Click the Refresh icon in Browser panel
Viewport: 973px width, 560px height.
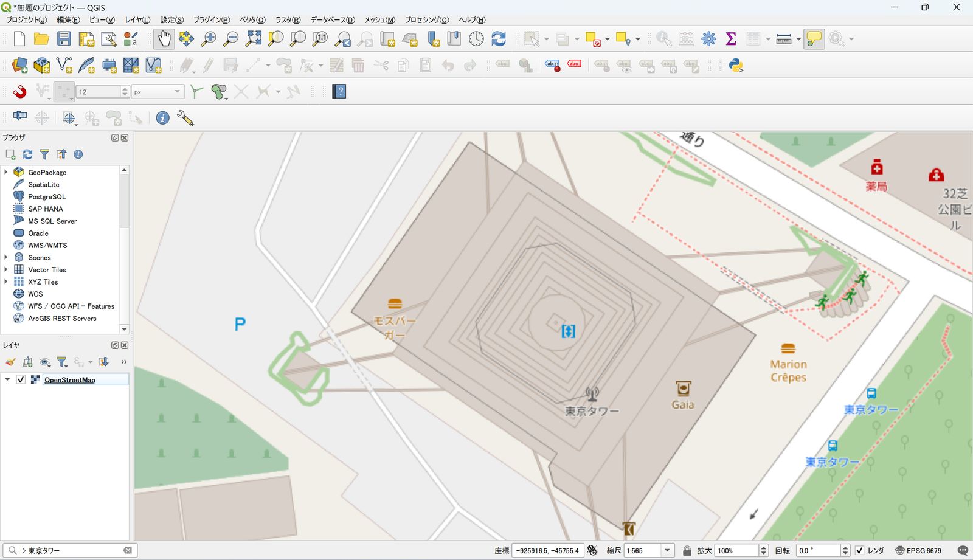[27, 154]
